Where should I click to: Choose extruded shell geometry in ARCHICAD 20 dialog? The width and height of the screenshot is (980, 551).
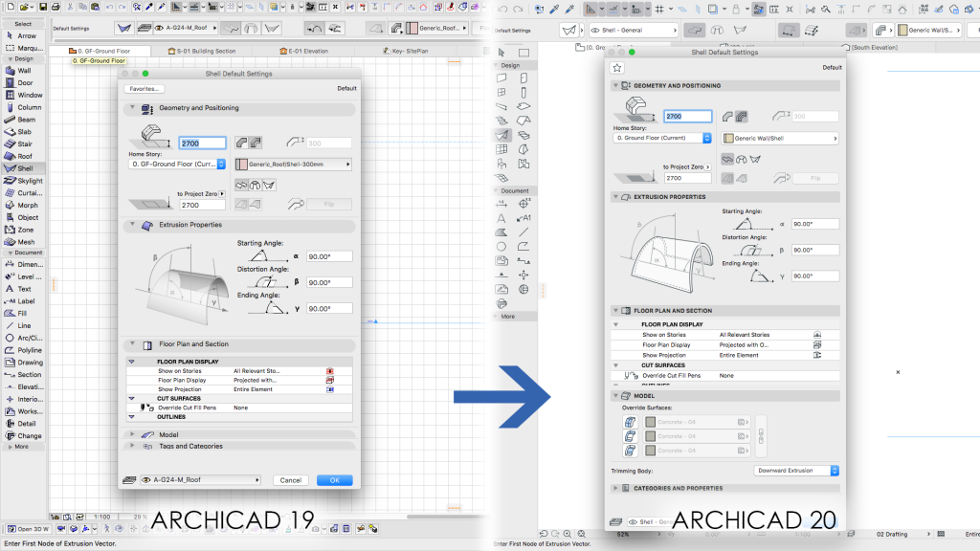727,160
